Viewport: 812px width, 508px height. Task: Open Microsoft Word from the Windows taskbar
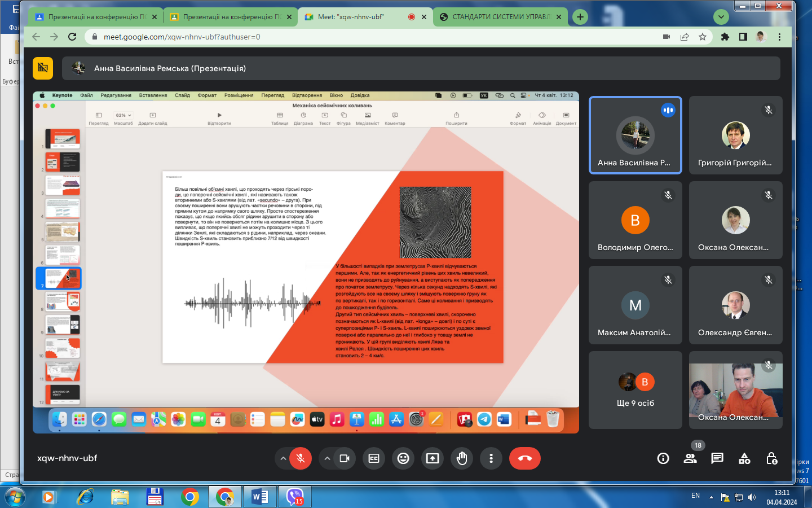click(x=259, y=497)
